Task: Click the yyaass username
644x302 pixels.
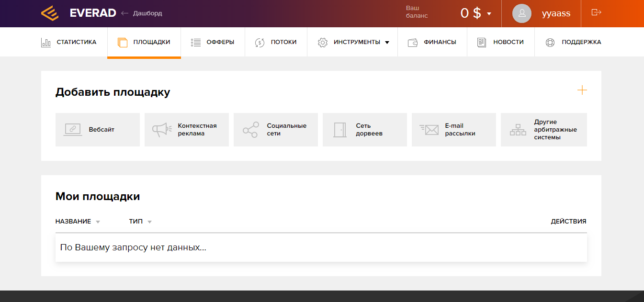Action: pos(556,13)
